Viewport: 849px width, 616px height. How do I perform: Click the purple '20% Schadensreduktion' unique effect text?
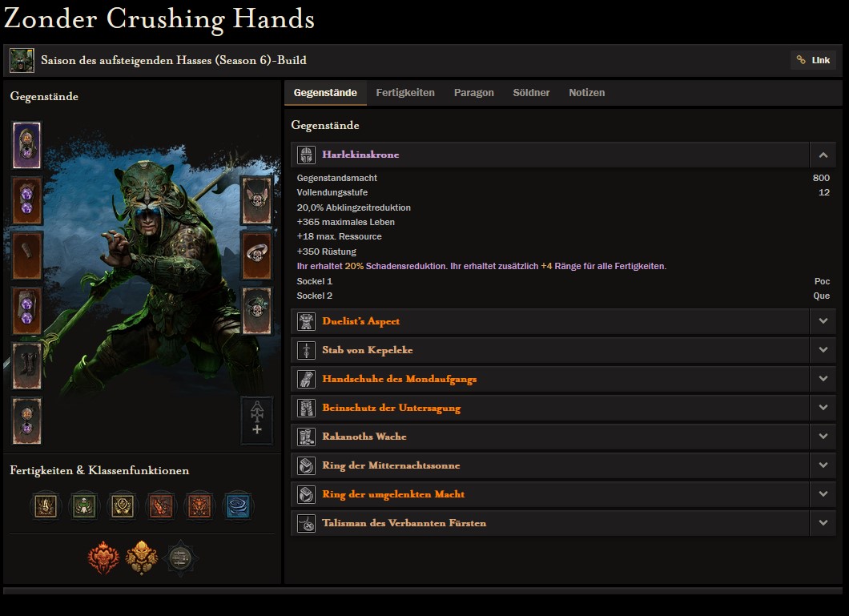[x=481, y=266]
